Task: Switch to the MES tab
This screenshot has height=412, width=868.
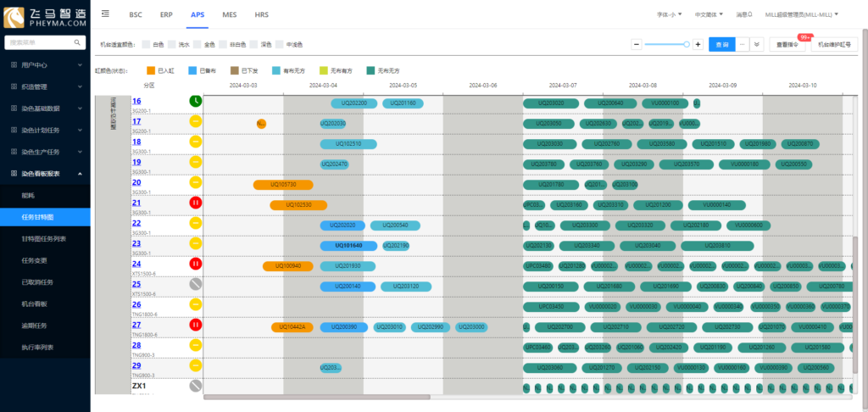Action: [229, 15]
